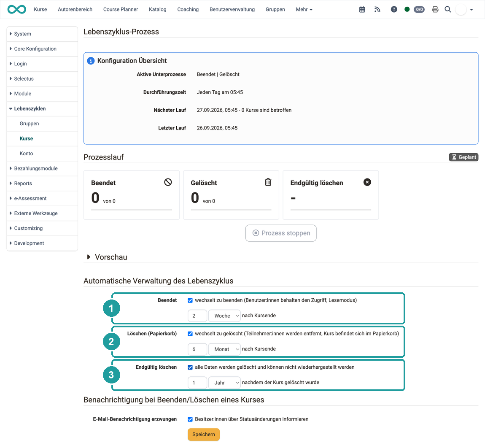Screen dimensions: 485x448
Task: Click the trash icon on Gelöscht card
Action: pyautogui.click(x=268, y=182)
